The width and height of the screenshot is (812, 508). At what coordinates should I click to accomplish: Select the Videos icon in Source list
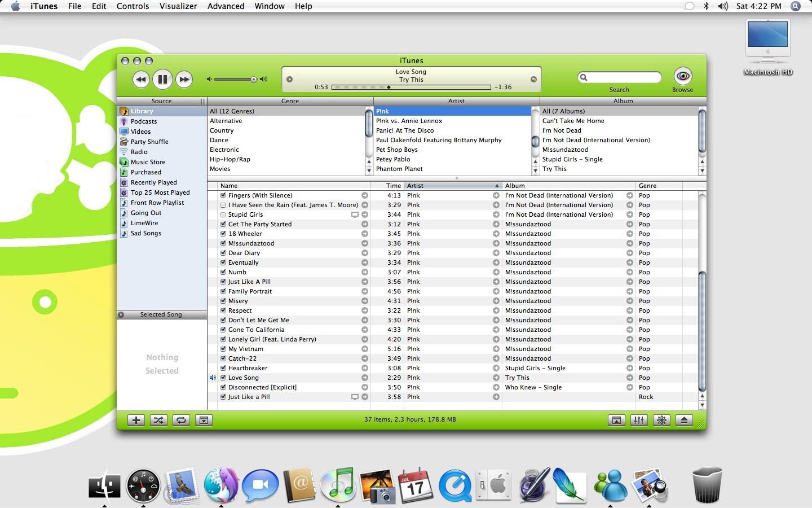click(x=124, y=132)
